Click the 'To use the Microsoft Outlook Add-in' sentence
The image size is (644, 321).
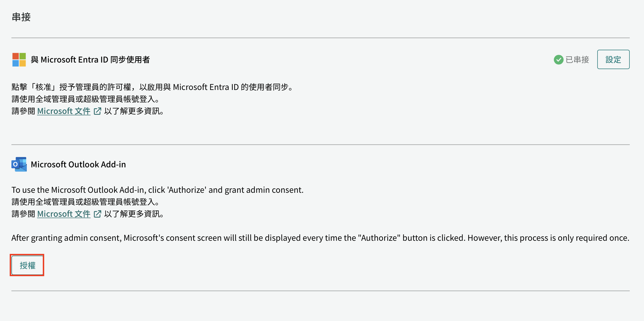click(157, 190)
